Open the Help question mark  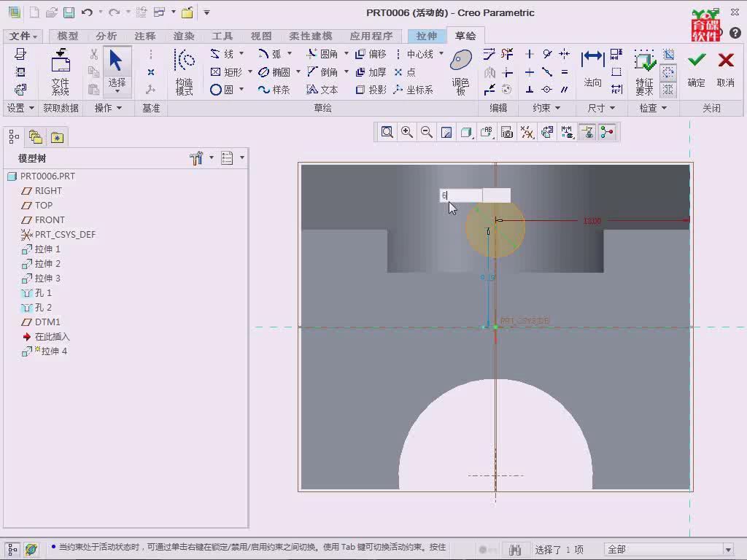pos(735,33)
